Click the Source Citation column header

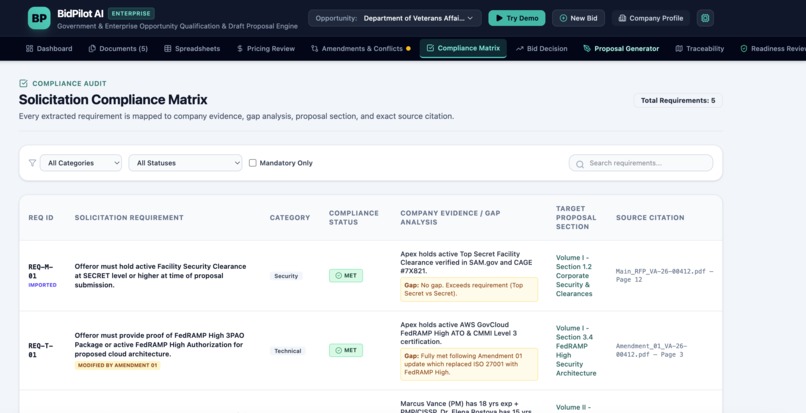tap(650, 218)
